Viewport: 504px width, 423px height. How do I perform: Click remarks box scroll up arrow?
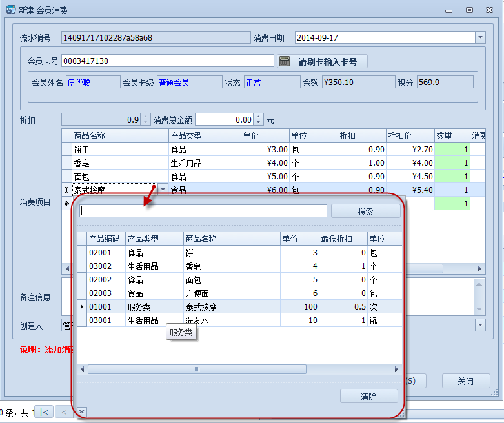click(x=479, y=284)
